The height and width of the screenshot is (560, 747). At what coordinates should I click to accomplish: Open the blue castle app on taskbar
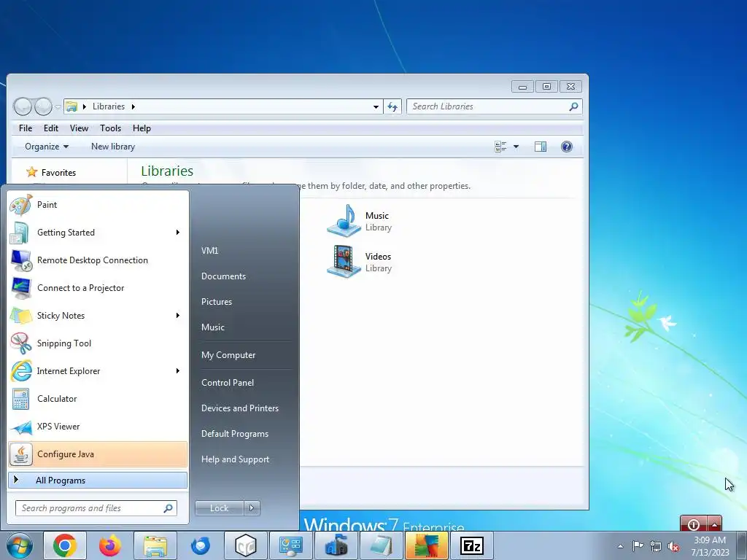(336, 545)
